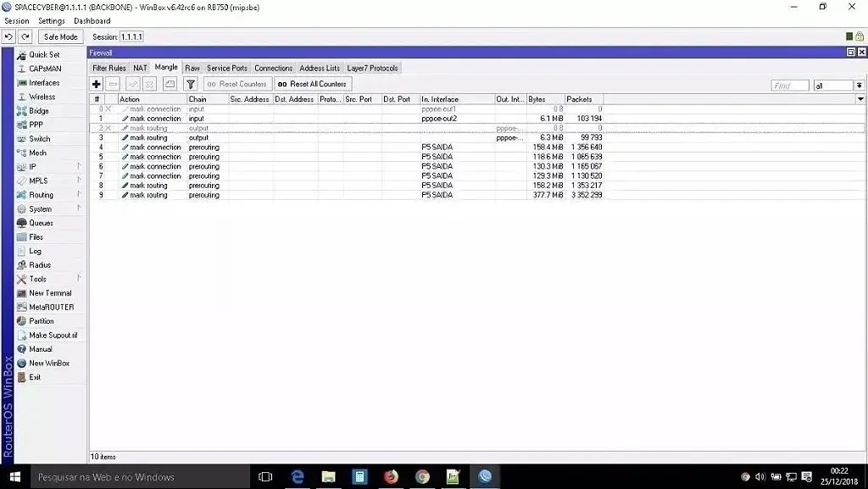Click the comment icon in firewall toolbar

170,84
